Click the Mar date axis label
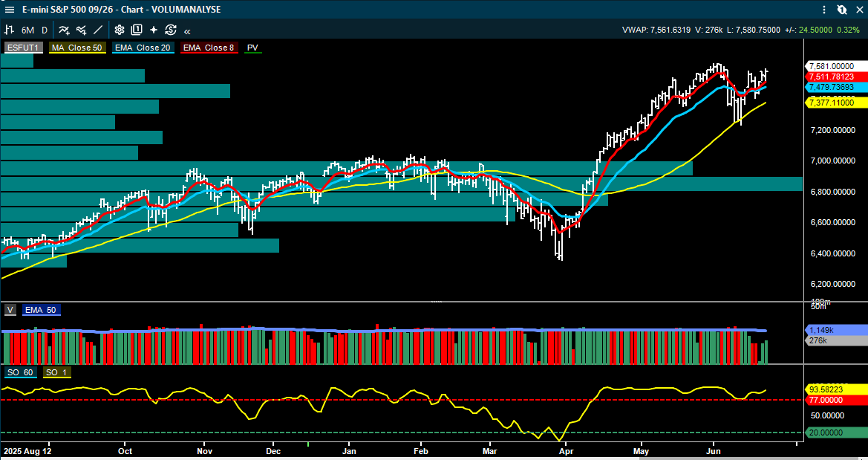This screenshot has height=460, width=868. coord(490,450)
